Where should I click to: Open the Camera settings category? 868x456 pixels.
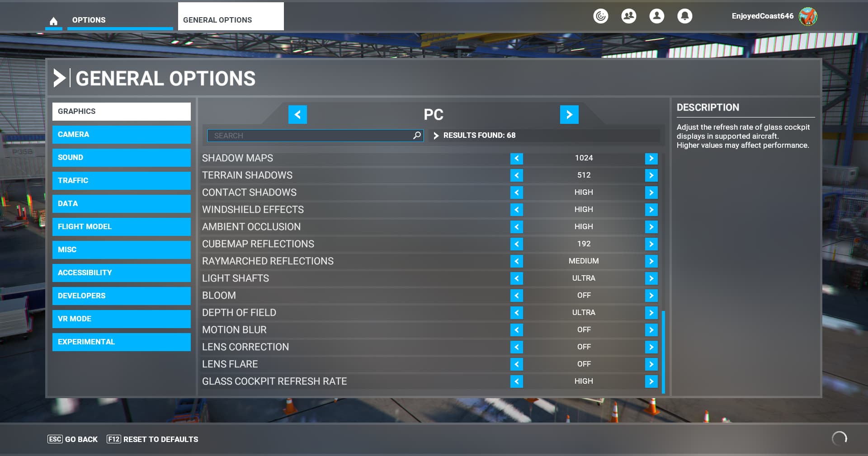122,135
